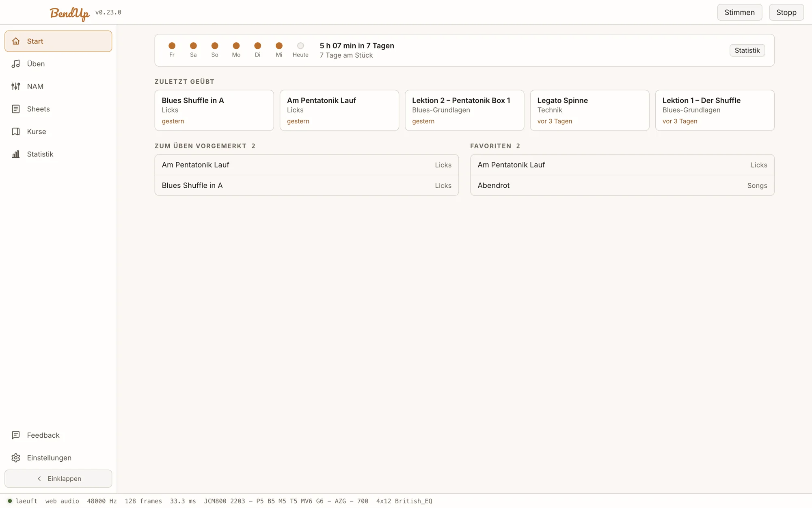Screen dimensions: 812x508
Task: Click the home icon next to Start
Action: (16, 41)
